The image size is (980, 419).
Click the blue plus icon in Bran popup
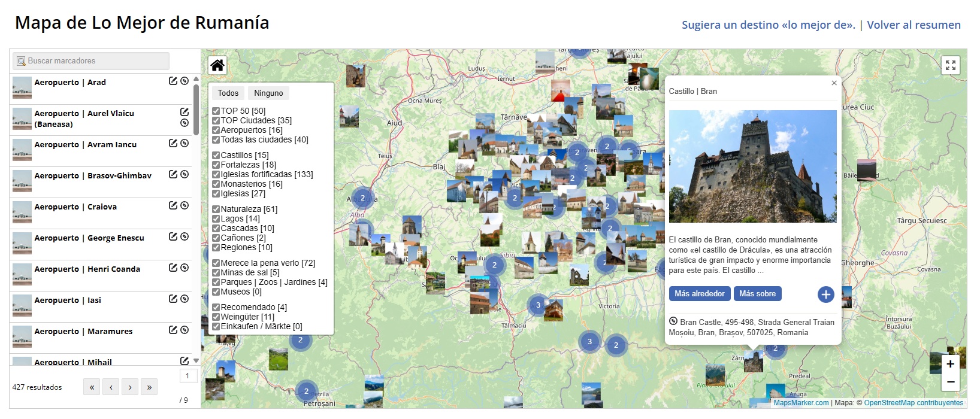(825, 294)
